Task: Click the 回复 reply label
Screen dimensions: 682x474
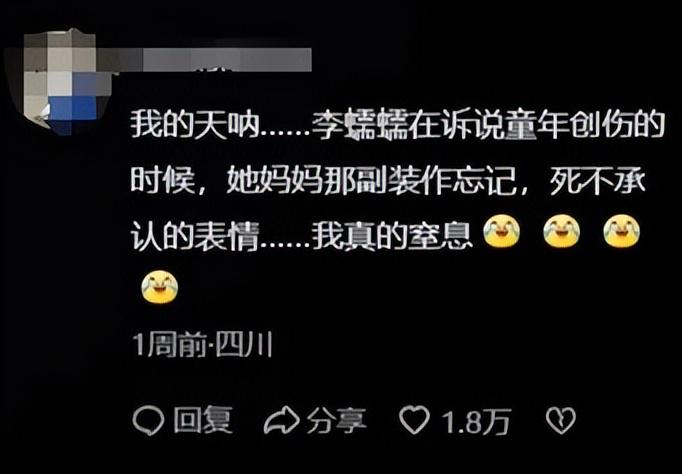Action: 203,421
